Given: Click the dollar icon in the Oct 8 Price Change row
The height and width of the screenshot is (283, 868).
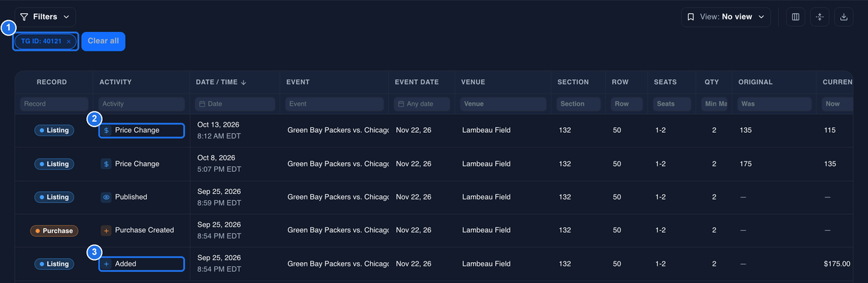Looking at the screenshot, I should pos(106,164).
